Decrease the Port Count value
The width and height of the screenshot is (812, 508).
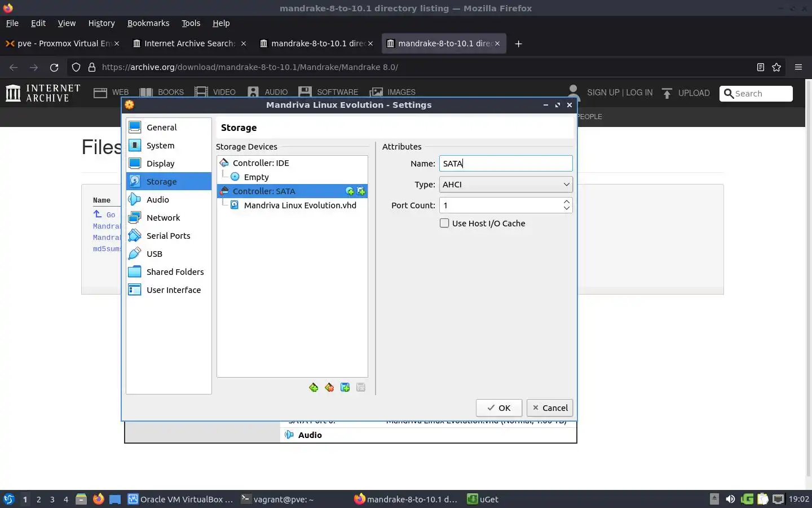point(567,209)
